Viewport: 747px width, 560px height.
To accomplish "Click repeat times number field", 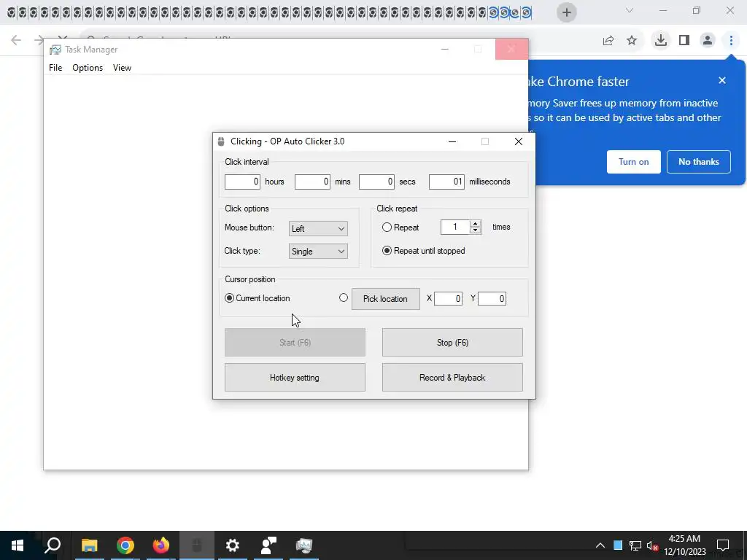I will (455, 227).
